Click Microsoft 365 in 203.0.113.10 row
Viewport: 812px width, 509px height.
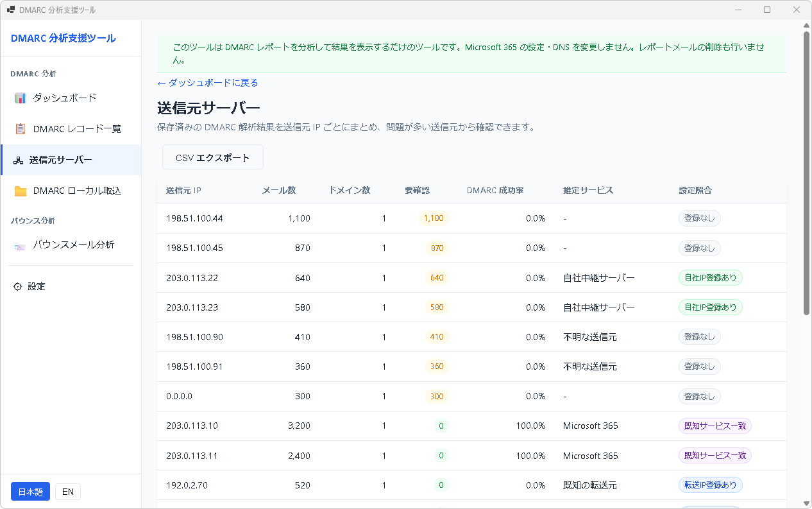tap(591, 426)
